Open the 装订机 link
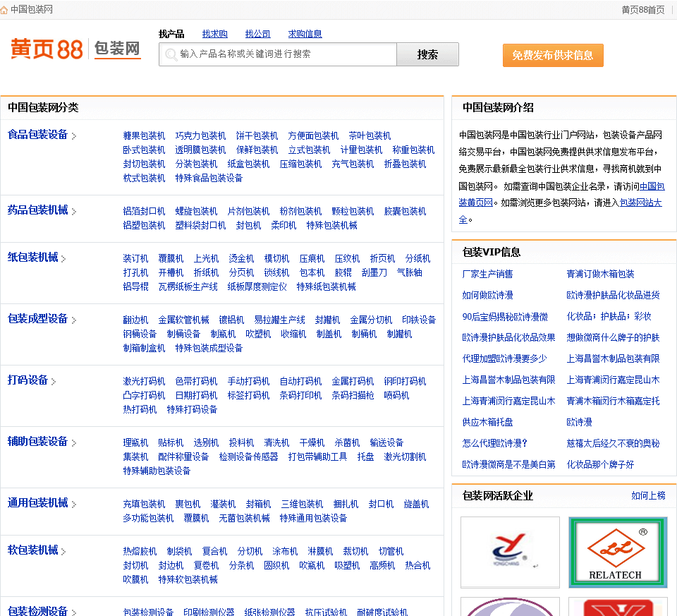This screenshot has width=677, height=616. pos(135,259)
